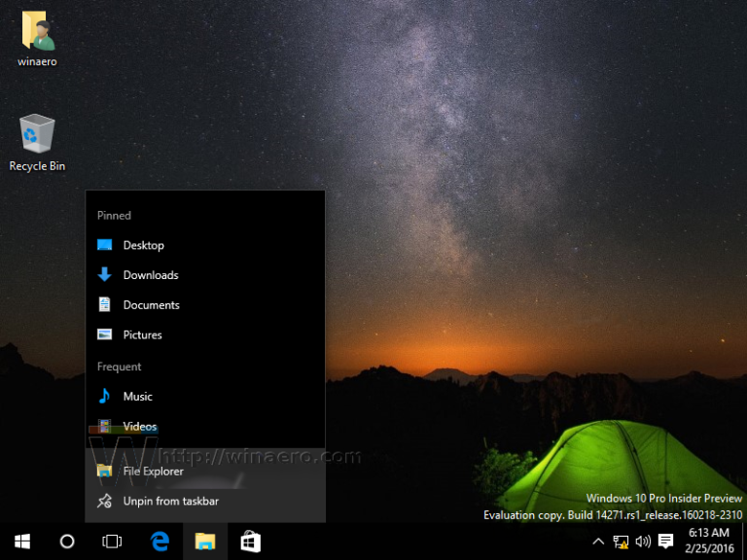This screenshot has width=747, height=560.
Task: Open Pictures from the jump list
Action: 142,335
